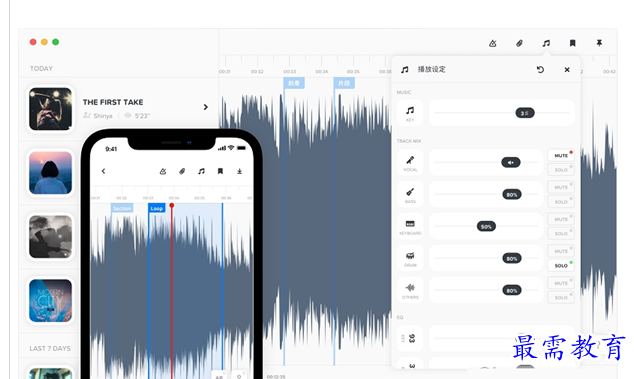Click the KEY music note icon

410,112
